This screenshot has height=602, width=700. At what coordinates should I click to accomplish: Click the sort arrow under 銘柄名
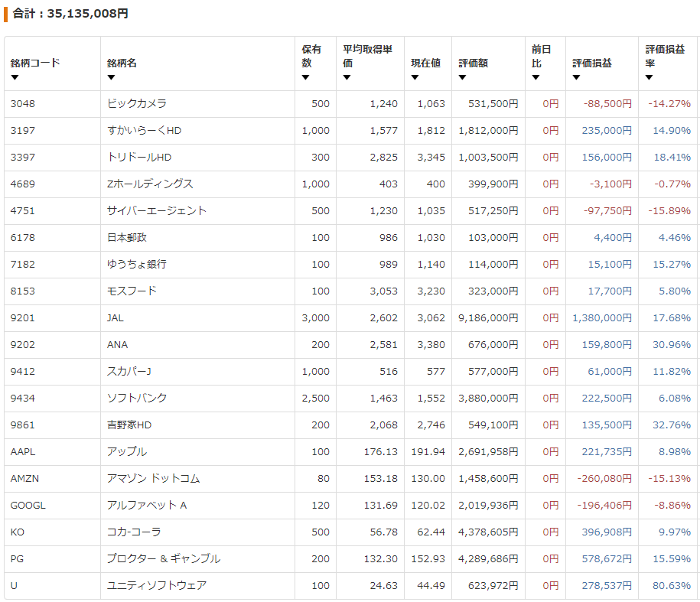(x=111, y=77)
